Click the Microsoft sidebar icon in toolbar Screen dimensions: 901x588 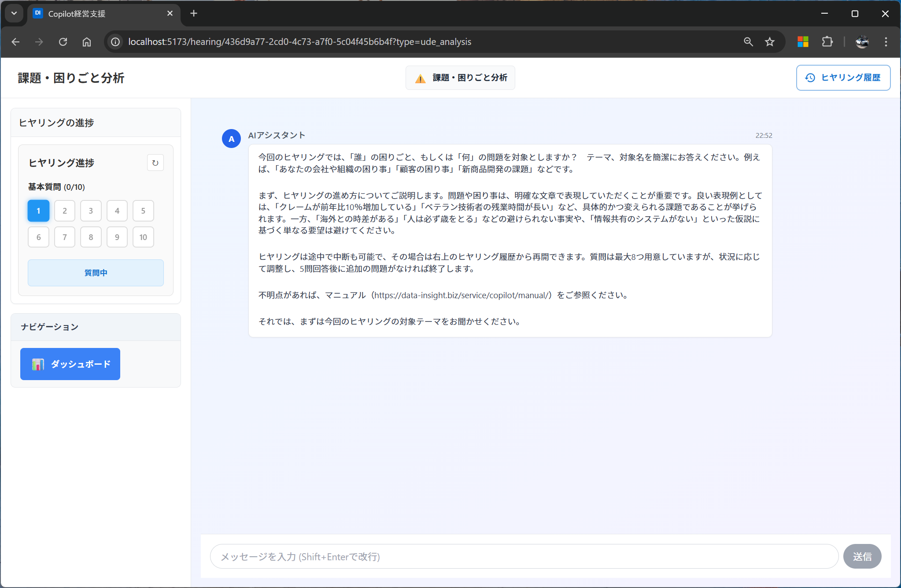click(802, 41)
